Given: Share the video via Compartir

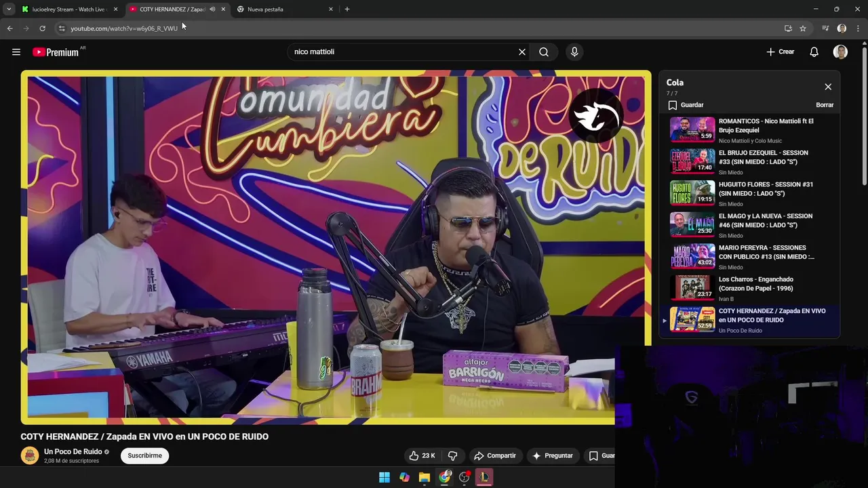Looking at the screenshot, I should click(x=495, y=455).
